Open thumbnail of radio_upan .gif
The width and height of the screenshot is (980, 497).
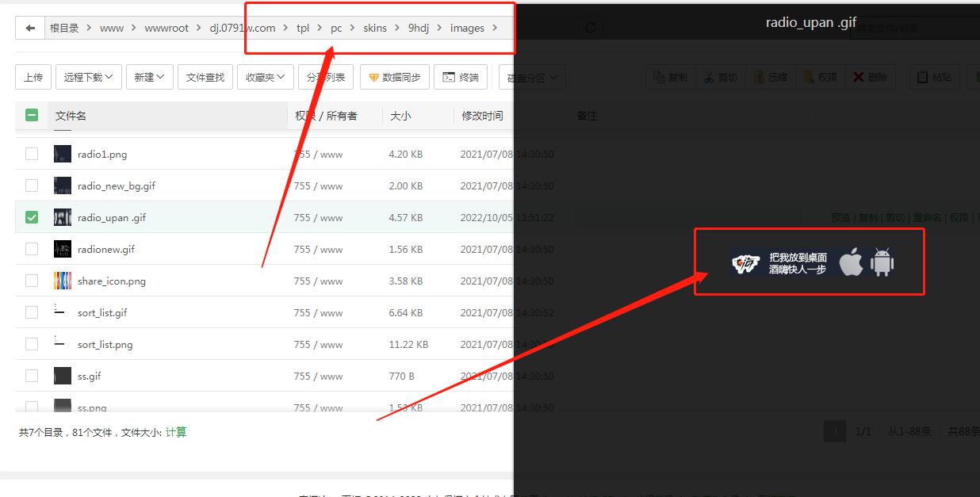[x=63, y=217]
